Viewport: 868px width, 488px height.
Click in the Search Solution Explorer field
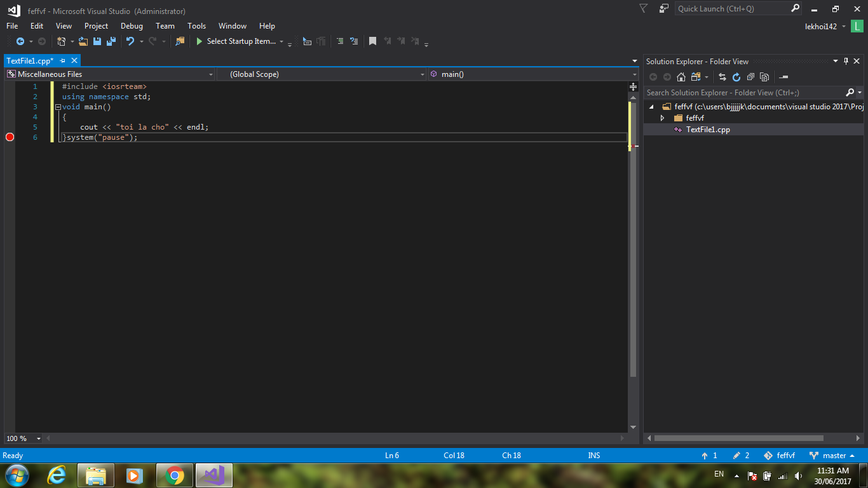click(743, 93)
